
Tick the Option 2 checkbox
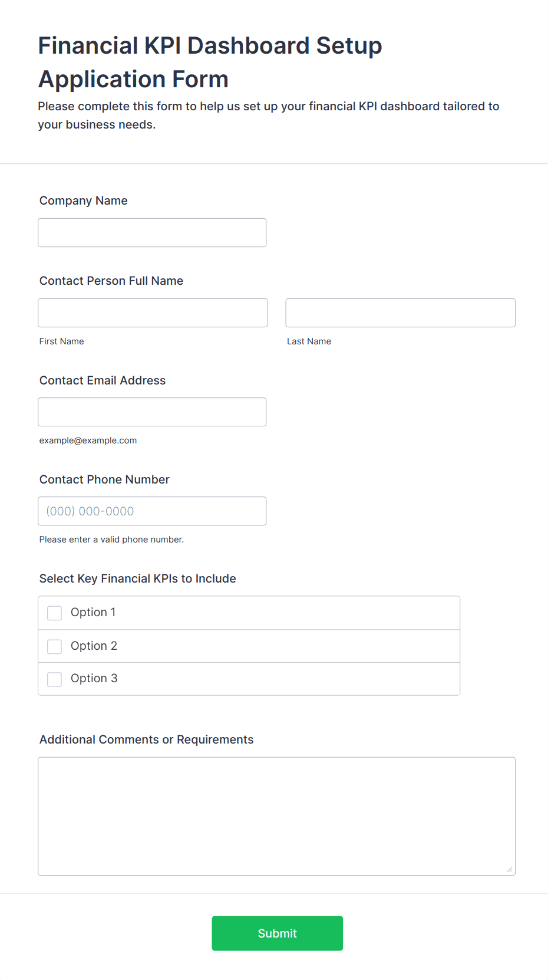[x=55, y=647]
